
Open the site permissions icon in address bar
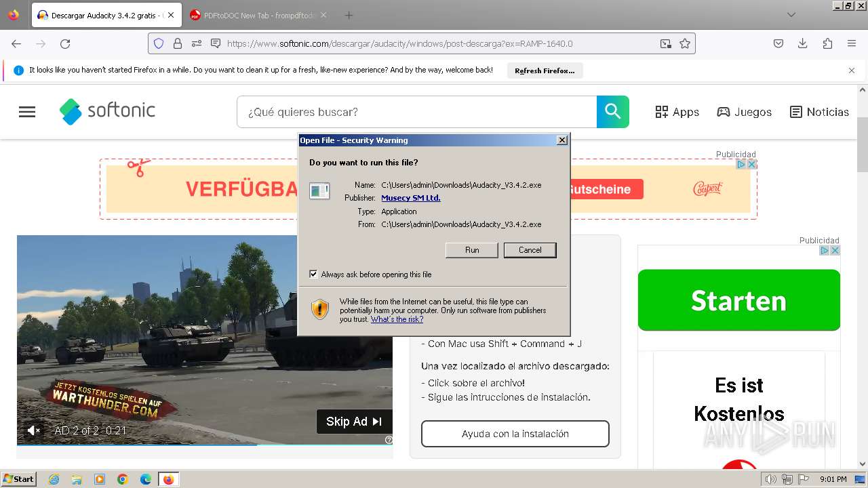click(197, 43)
